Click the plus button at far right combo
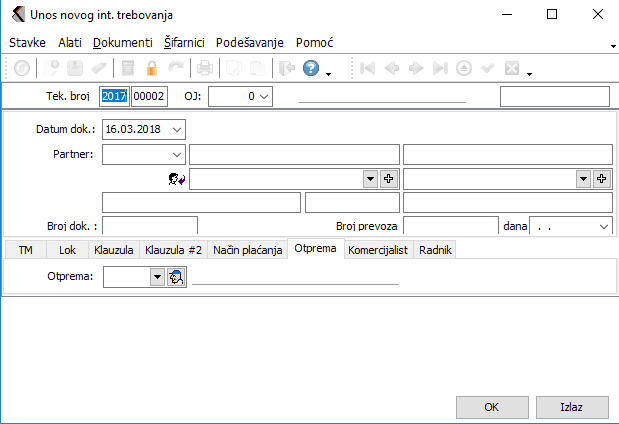 click(x=601, y=178)
